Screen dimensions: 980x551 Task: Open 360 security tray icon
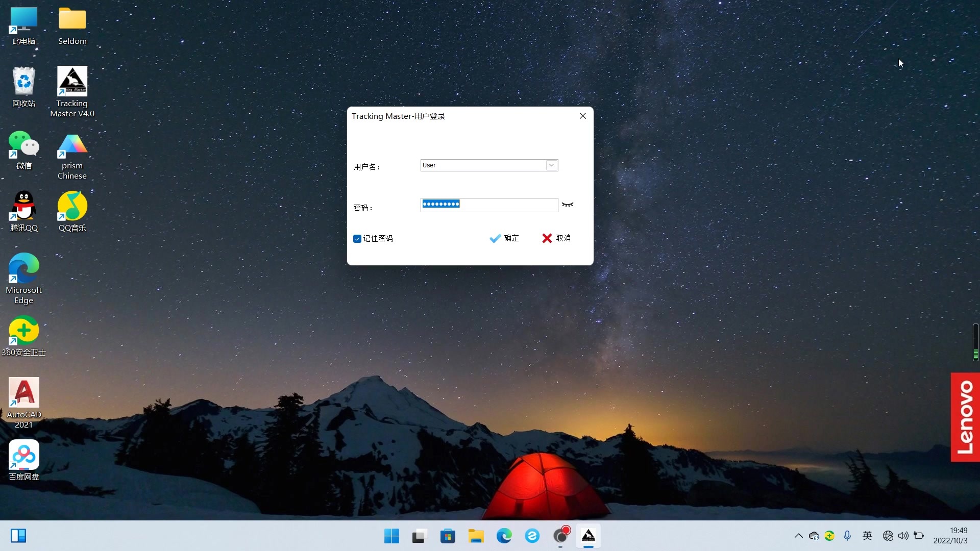click(829, 536)
